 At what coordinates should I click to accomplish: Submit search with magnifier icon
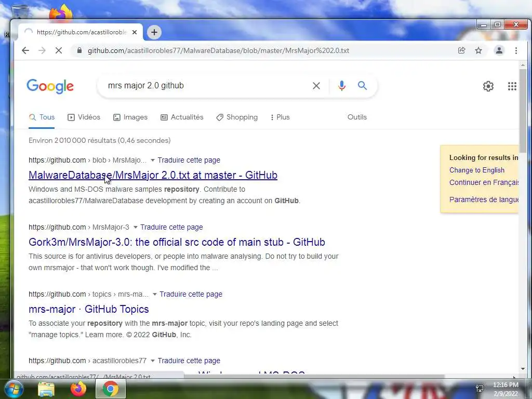(x=362, y=86)
